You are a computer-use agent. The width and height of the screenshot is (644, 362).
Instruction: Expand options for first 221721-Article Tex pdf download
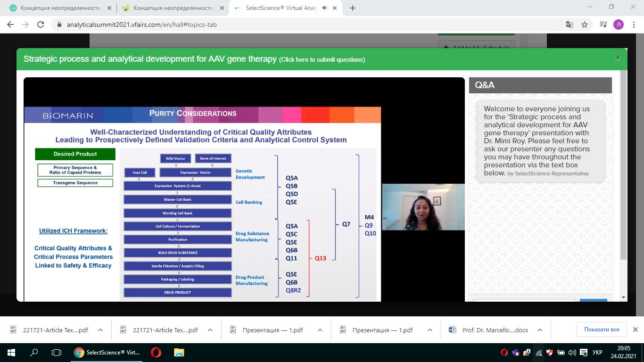click(x=100, y=330)
